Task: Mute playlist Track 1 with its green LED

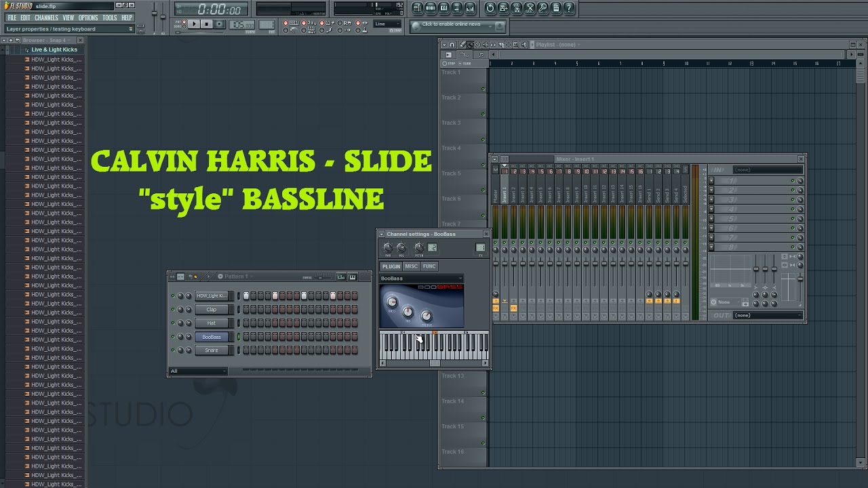Action: click(484, 89)
